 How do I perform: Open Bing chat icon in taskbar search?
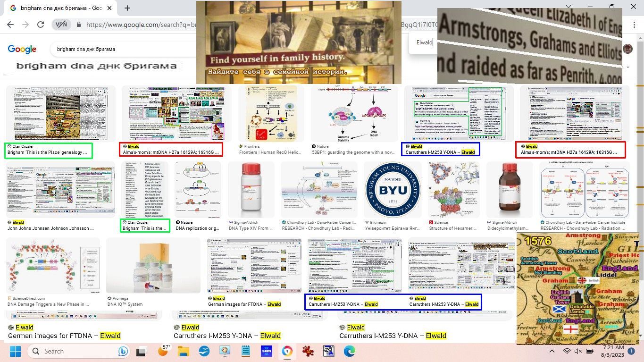[x=123, y=351]
